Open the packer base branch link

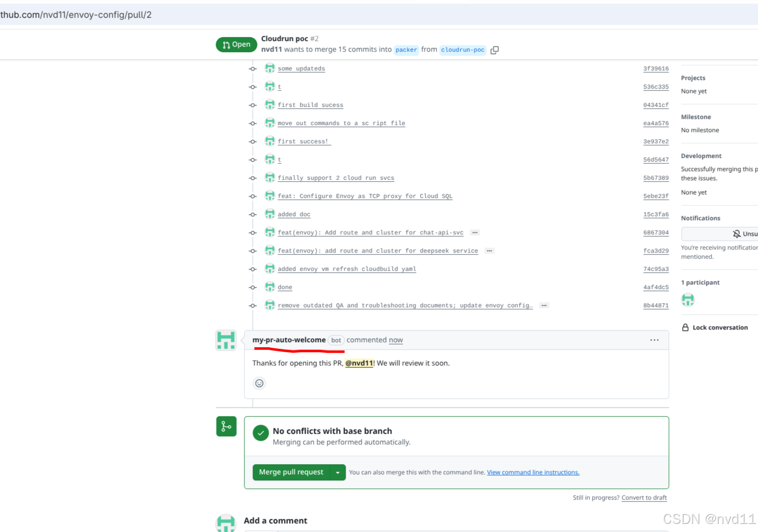406,50
